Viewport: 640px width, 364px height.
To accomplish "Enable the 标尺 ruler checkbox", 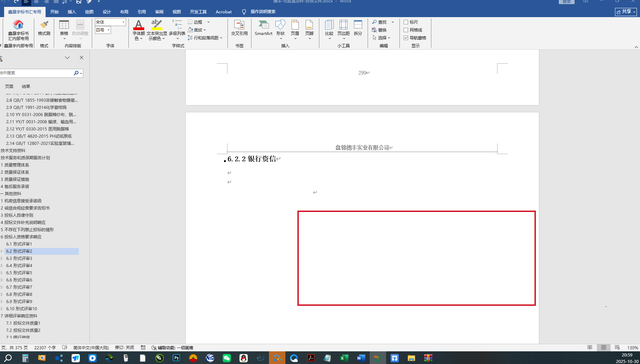I will 406,22.
